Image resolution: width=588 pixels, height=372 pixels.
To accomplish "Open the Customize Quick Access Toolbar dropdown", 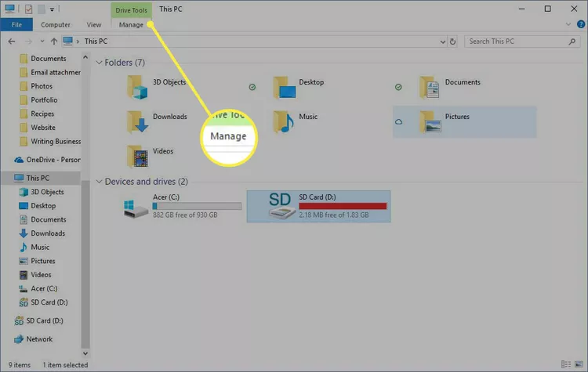I will click(x=52, y=9).
